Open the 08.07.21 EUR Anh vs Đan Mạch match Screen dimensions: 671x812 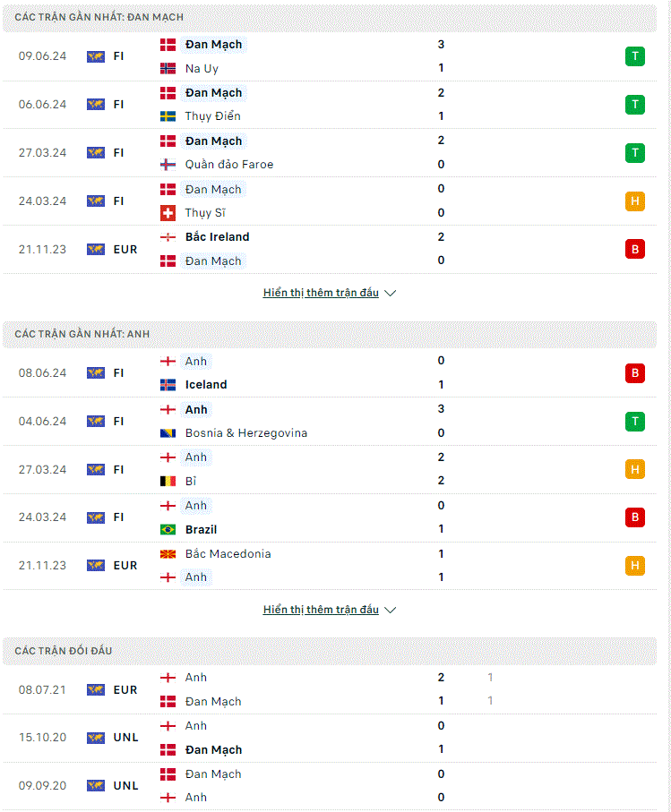click(x=330, y=689)
